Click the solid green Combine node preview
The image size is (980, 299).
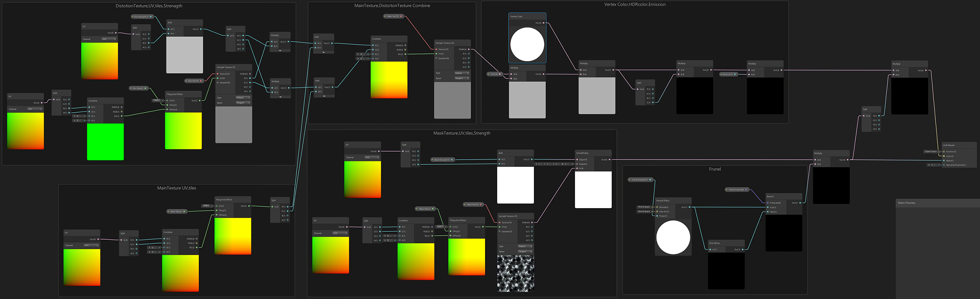pos(105,141)
